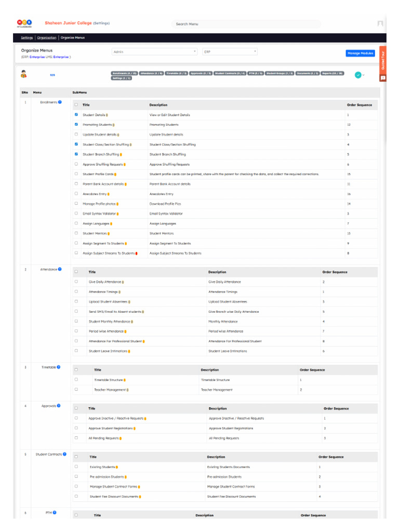Viewport: 399px width, 532px height.
Task: Click the Search Menu input field
Action: point(246,24)
